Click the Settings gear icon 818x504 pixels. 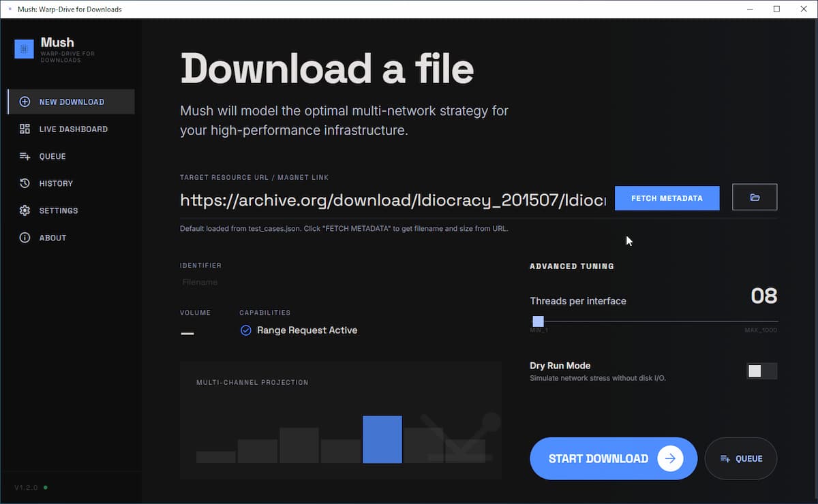[x=25, y=210]
